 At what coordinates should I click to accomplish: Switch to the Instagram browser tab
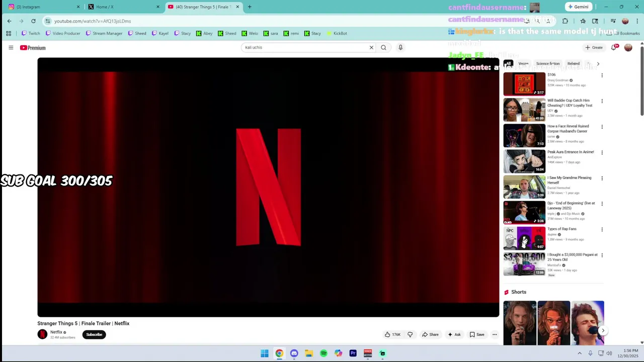(x=44, y=7)
